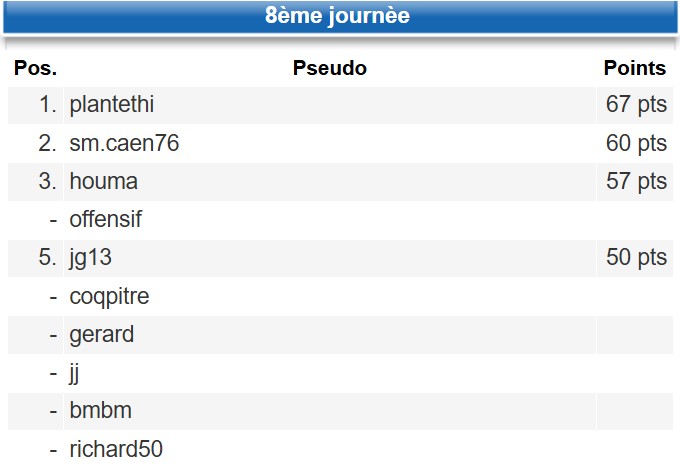680x468 pixels.
Task: Click the "67 pts" score cell
Action: (636, 105)
